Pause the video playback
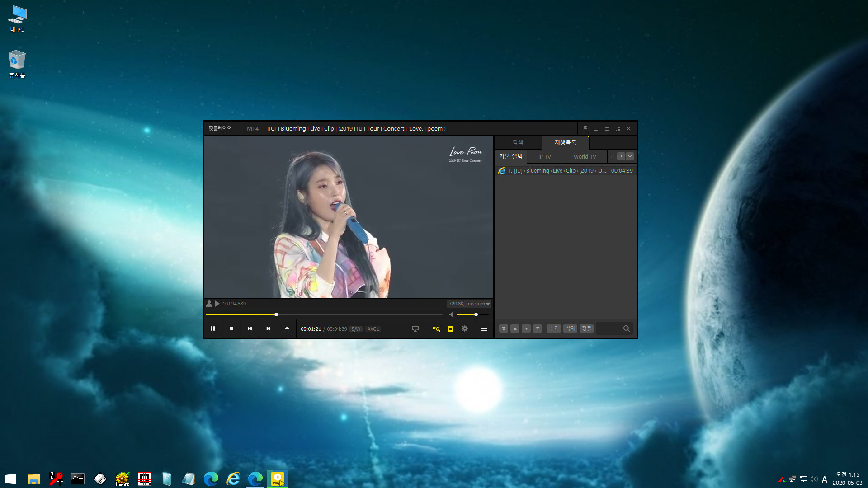 coord(213,328)
